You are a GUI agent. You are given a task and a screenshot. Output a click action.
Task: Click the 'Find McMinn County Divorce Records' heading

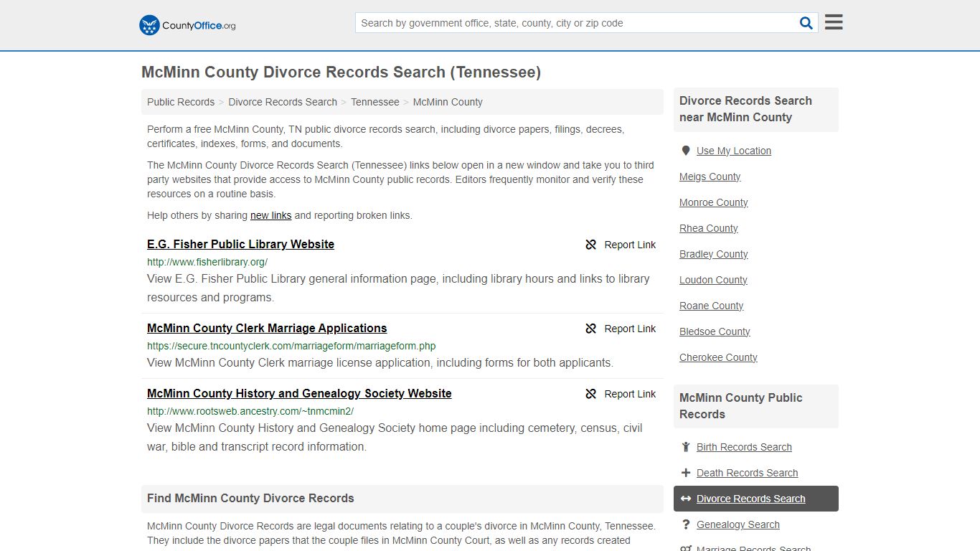pos(250,498)
